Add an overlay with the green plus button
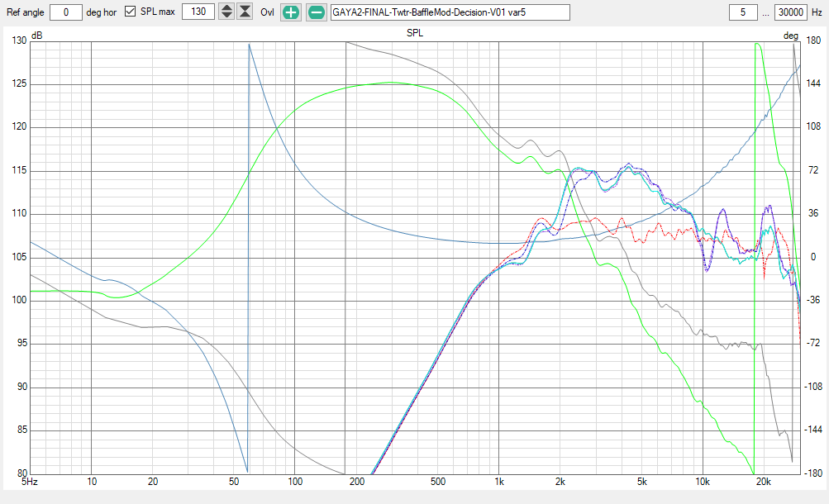The width and height of the screenshot is (829, 504). point(291,12)
